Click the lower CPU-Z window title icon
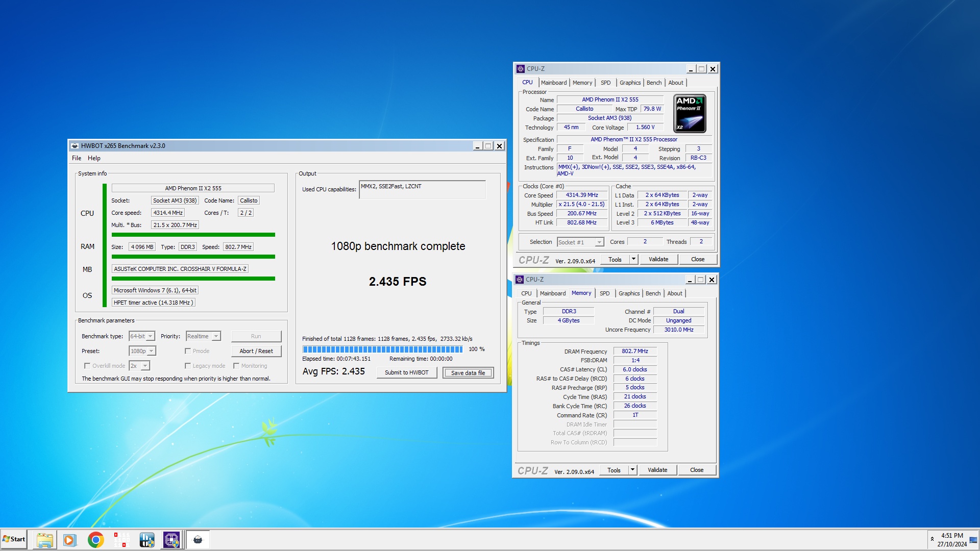Image resolution: width=980 pixels, height=551 pixels. pos(520,280)
